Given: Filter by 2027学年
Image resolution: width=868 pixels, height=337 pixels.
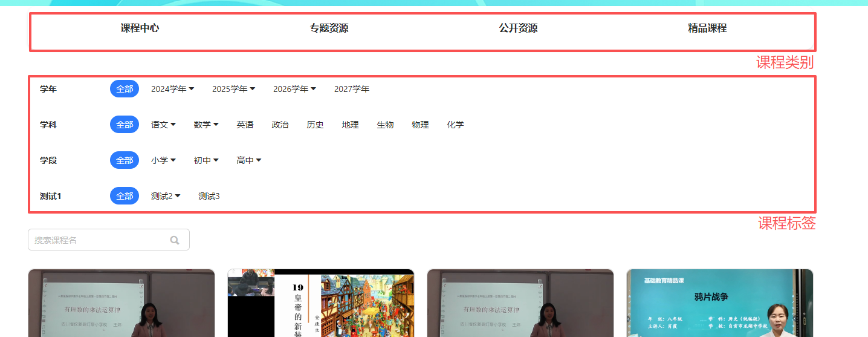Looking at the screenshot, I should pos(352,89).
